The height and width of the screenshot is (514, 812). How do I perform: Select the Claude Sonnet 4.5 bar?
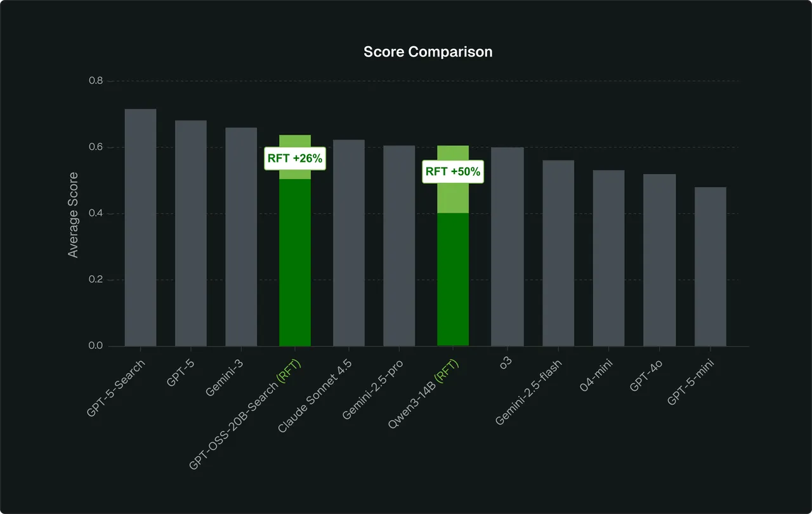349,243
